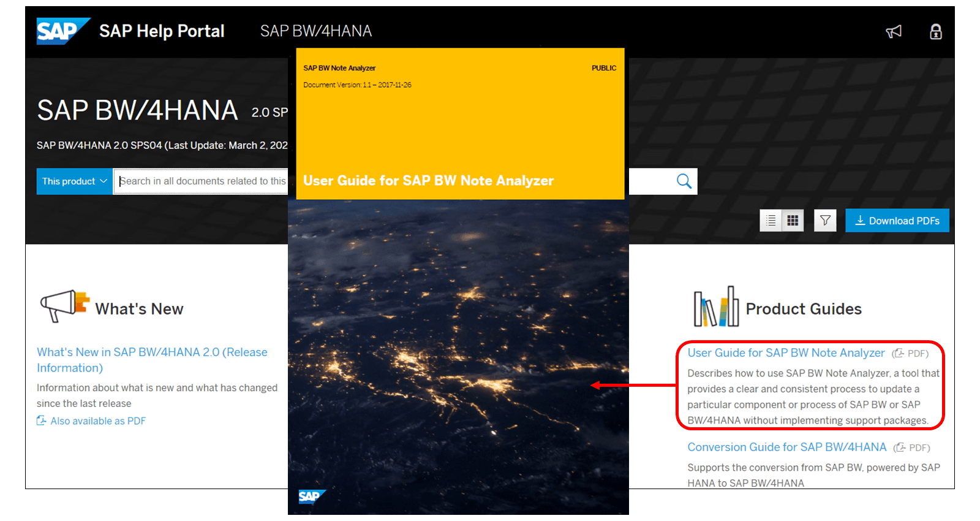Click the Download PDFs button
980x521 pixels.
pos(897,221)
